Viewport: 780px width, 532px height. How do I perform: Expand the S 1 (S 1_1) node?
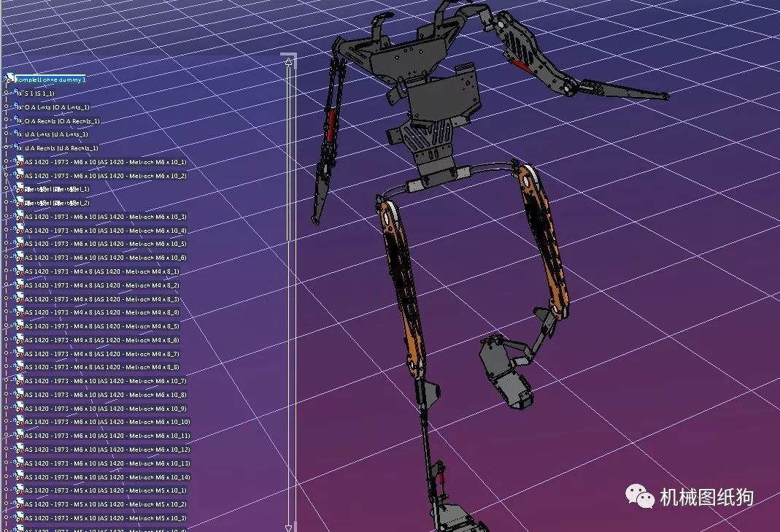7,93
